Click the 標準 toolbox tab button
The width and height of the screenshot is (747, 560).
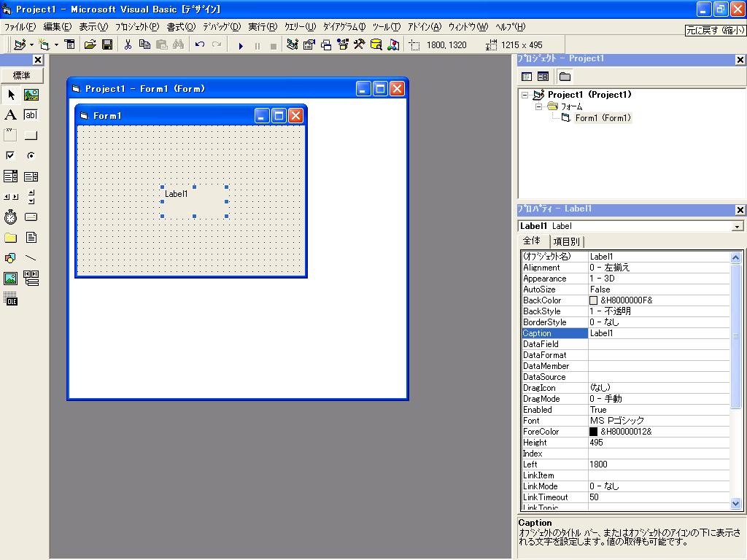(x=22, y=75)
